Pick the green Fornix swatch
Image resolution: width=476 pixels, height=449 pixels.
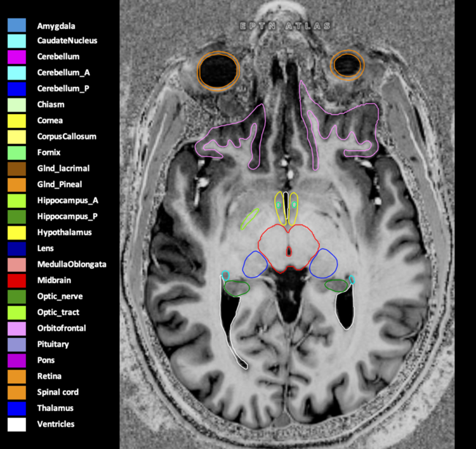17,153
